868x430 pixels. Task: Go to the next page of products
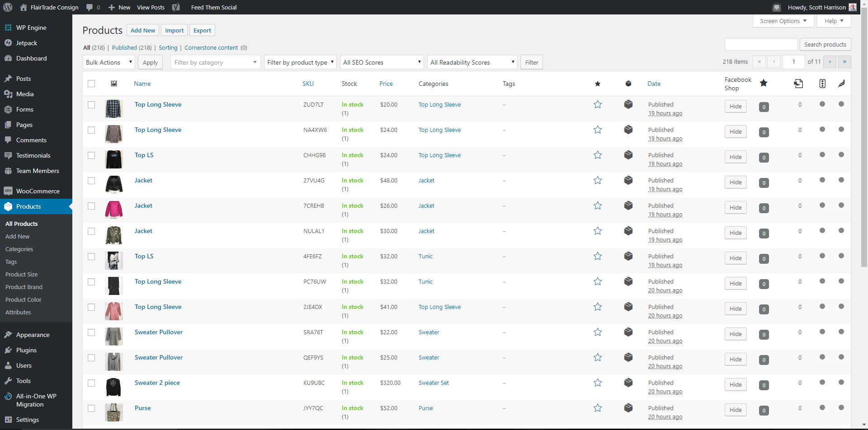point(830,62)
